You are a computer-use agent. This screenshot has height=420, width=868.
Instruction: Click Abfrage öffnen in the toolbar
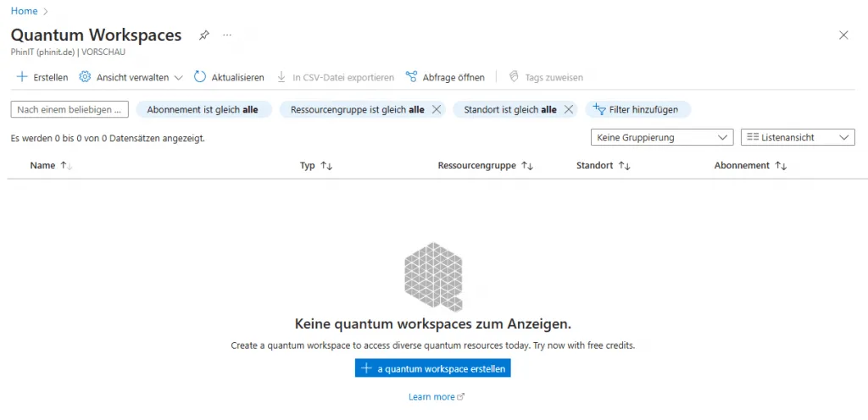tap(445, 77)
